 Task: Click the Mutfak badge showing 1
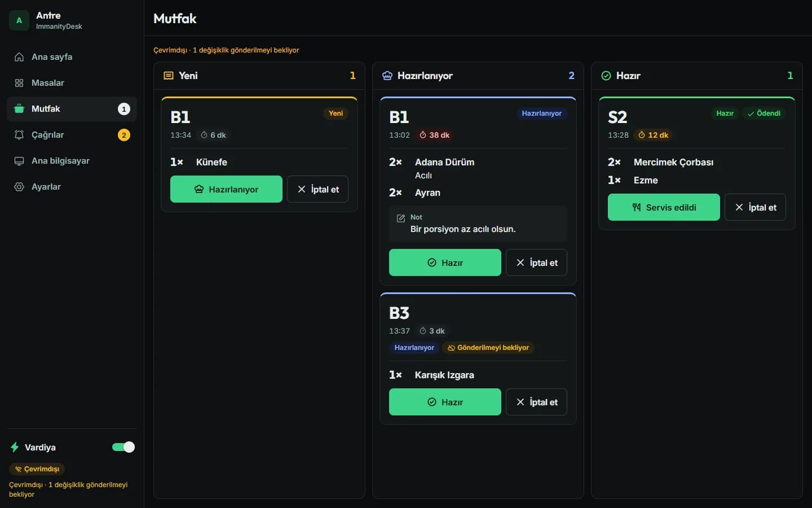click(124, 109)
